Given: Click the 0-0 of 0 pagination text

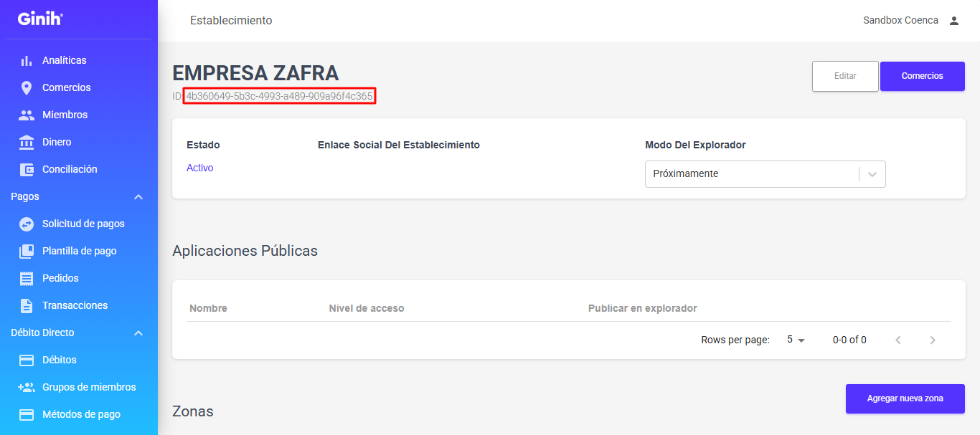Looking at the screenshot, I should point(849,340).
